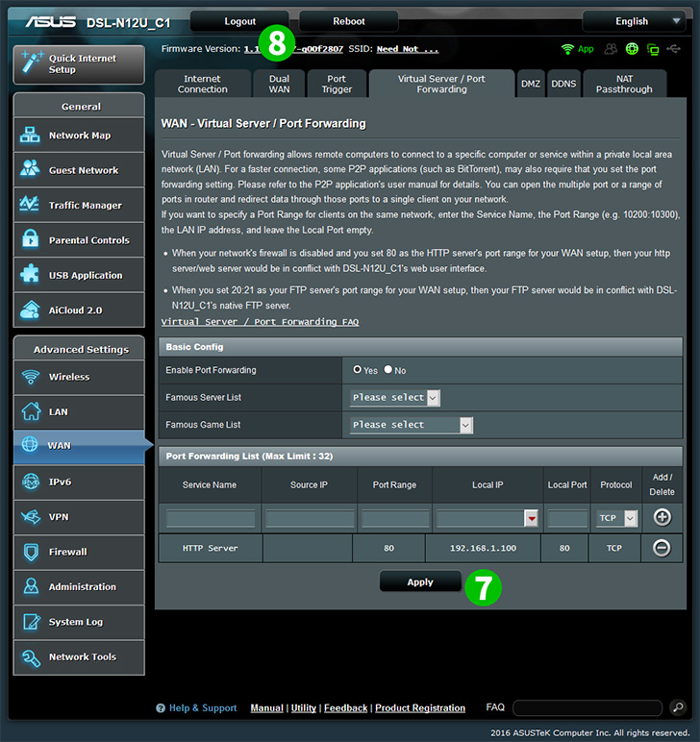Screen dimensions: 700x742
Task: Click the 192.168.1.100 Local IP cell
Action: tap(483, 548)
